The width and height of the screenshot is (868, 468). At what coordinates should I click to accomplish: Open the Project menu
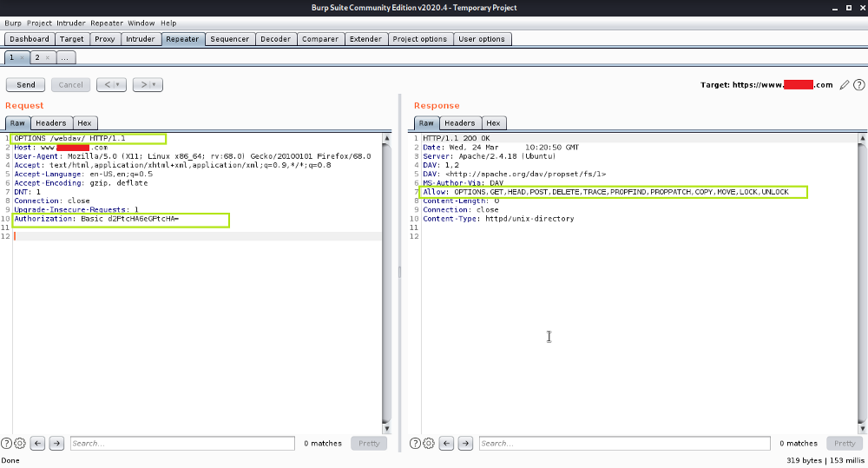pos(39,23)
